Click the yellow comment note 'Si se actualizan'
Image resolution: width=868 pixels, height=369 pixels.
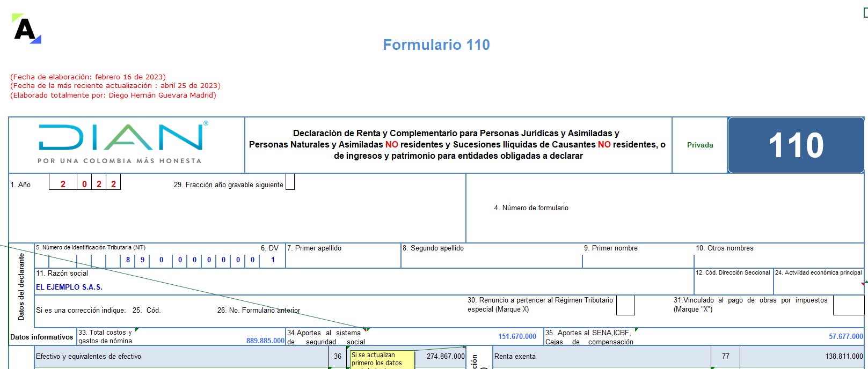[x=382, y=359]
